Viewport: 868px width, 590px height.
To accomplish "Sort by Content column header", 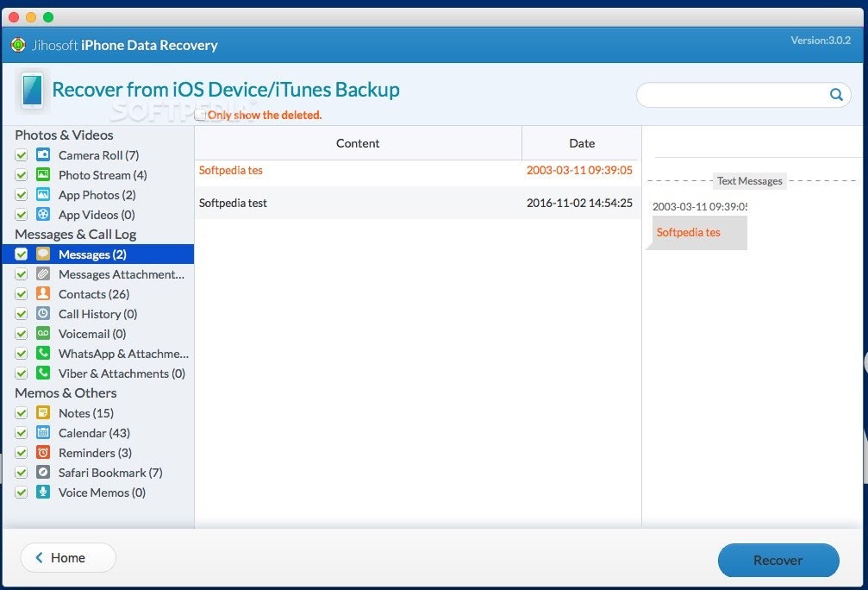I will point(358,143).
